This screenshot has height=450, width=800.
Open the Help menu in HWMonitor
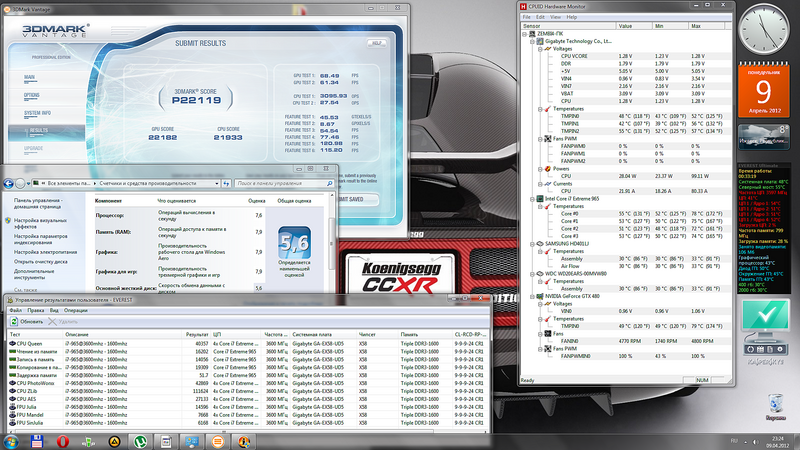(571, 17)
